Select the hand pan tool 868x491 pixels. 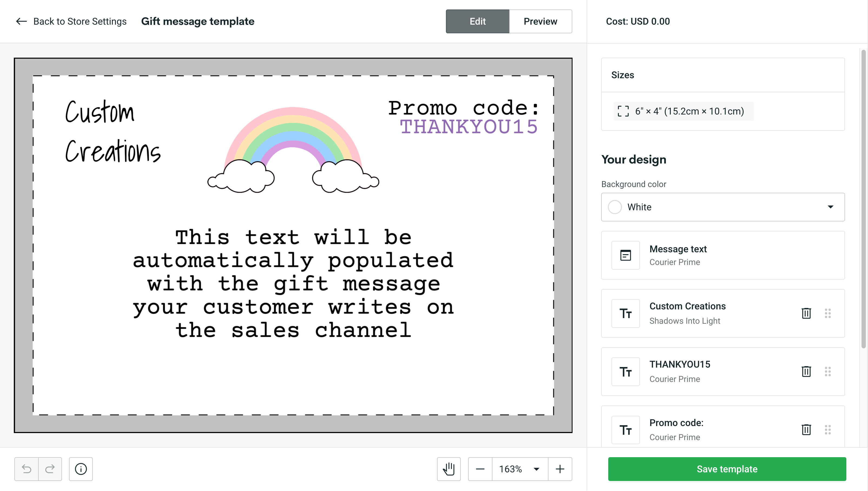449,469
